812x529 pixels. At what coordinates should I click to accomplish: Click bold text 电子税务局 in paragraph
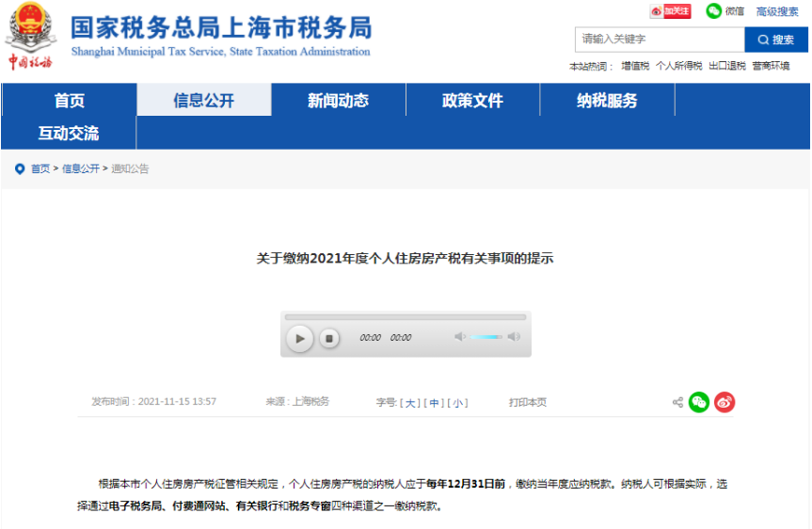135,505
